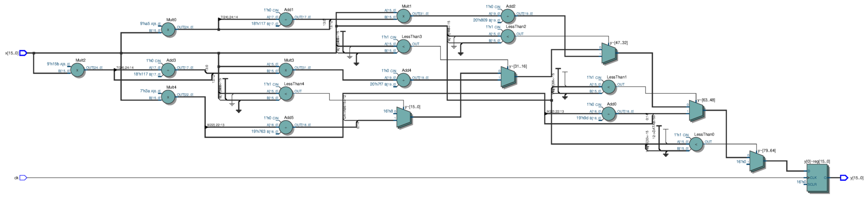Click the Mult3 multiplier node
Image resolution: width=868 pixels, height=198 pixels.
click(286, 70)
